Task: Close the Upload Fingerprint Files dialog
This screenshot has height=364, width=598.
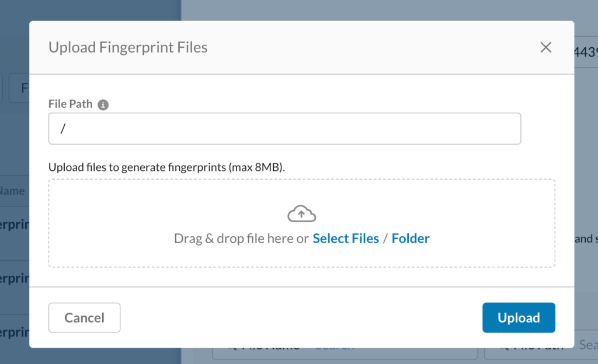Action: tap(546, 48)
